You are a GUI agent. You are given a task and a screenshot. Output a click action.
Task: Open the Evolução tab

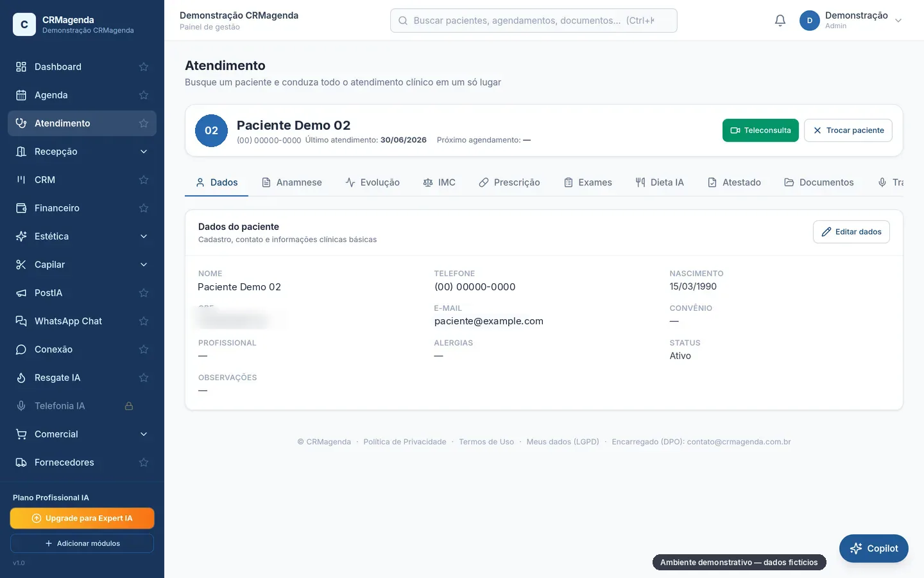click(x=372, y=182)
